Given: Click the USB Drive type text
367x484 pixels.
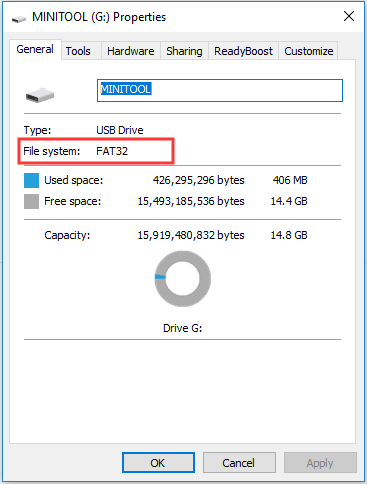Looking at the screenshot, I should 120,130.
